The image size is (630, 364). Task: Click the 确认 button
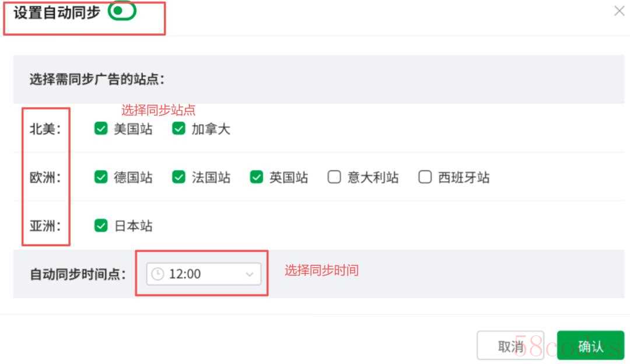pos(590,346)
